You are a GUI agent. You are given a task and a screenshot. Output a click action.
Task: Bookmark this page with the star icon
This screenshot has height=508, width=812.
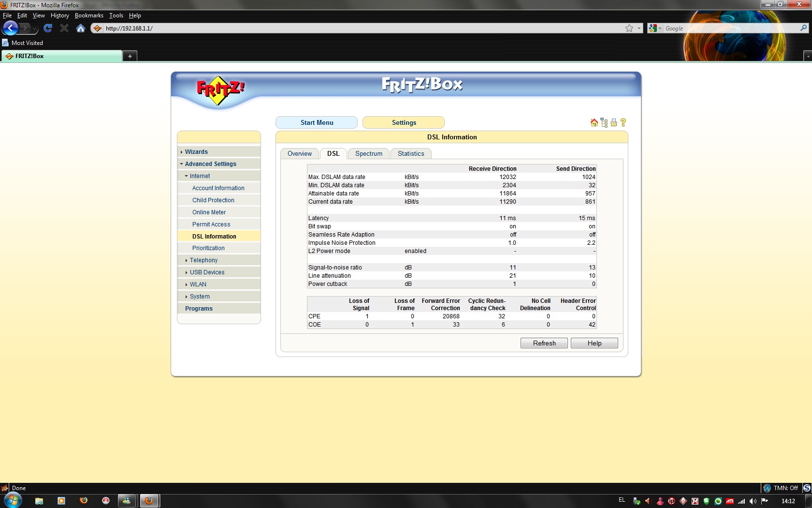(x=629, y=28)
